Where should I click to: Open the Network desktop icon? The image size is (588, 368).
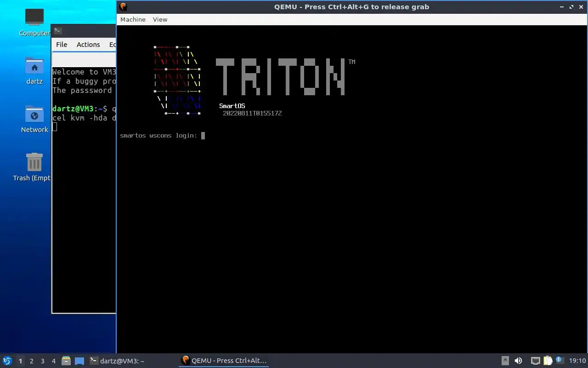click(34, 119)
